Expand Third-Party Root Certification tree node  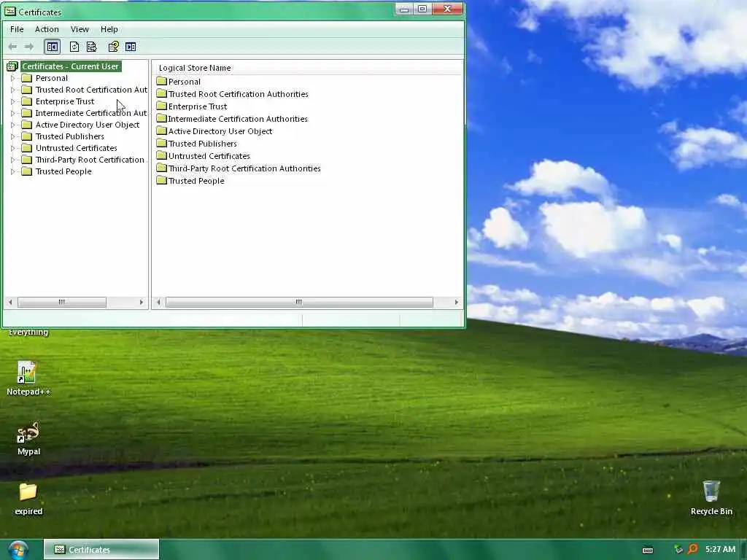click(x=13, y=160)
